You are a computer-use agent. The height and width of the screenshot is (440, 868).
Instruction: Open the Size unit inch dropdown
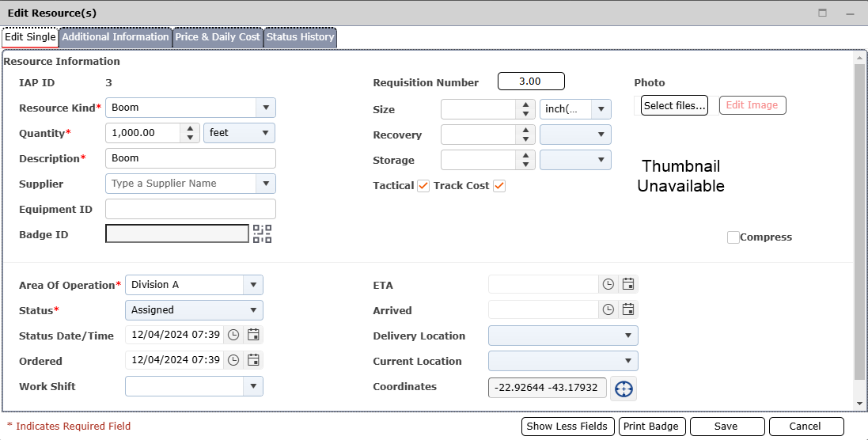[x=601, y=109]
